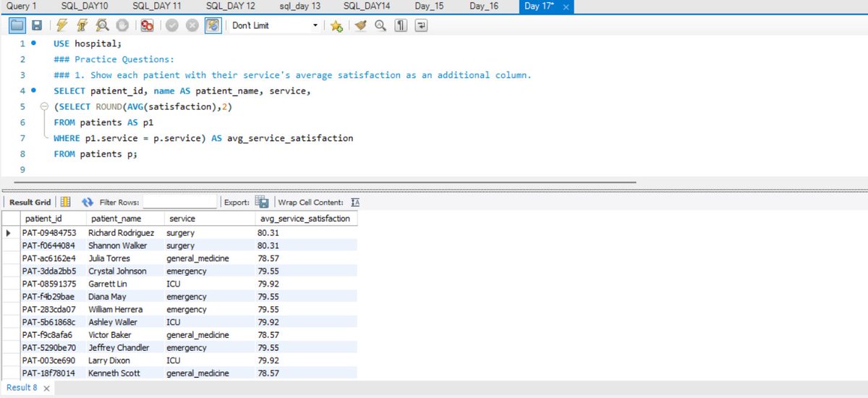Run Explain plan magnifier lightning icon

pos(102,25)
